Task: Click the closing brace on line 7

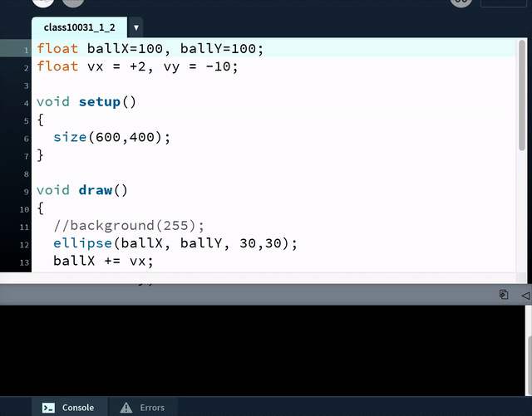Action: pos(41,155)
